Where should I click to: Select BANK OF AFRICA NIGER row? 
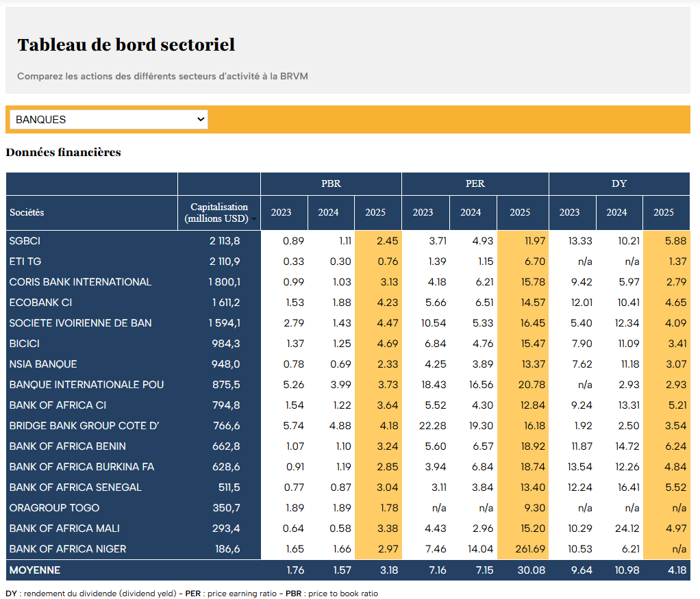[x=68, y=549]
